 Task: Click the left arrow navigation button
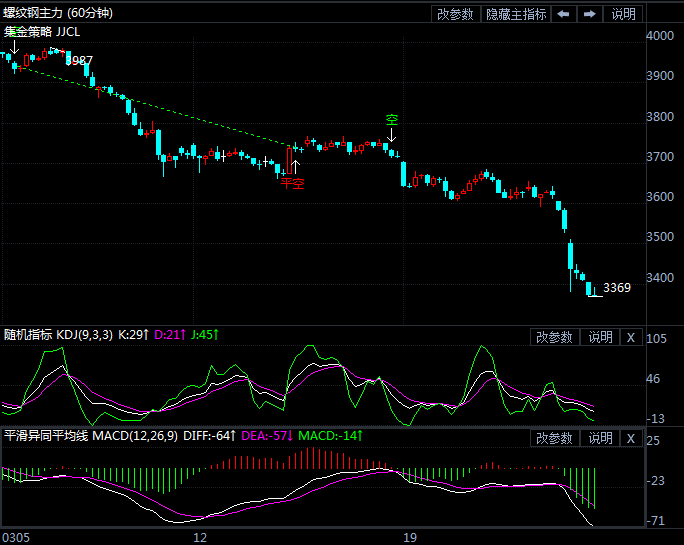(x=564, y=14)
